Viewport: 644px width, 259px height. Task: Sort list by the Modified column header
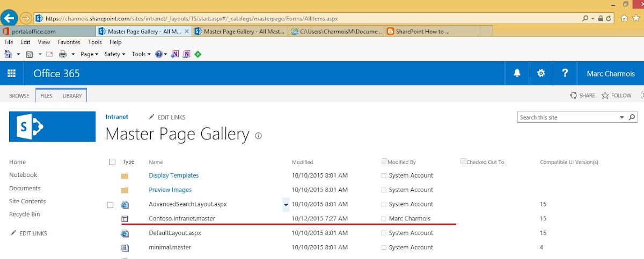(302, 162)
